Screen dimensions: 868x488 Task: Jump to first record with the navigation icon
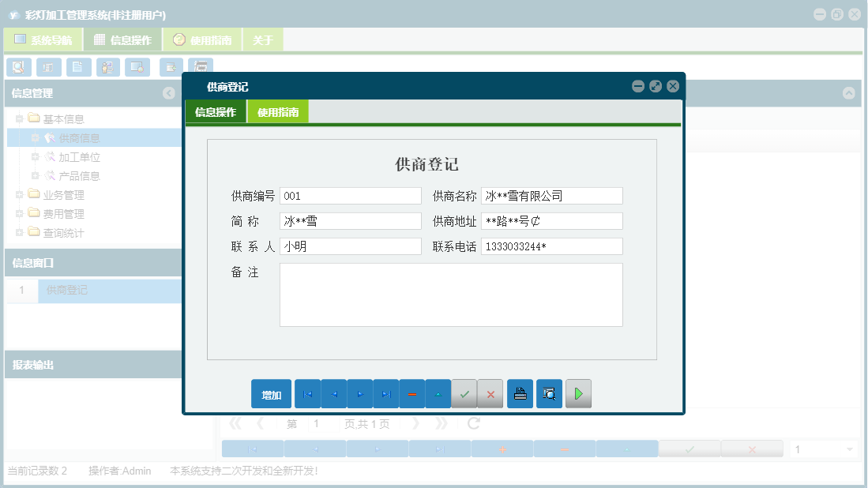(x=307, y=393)
